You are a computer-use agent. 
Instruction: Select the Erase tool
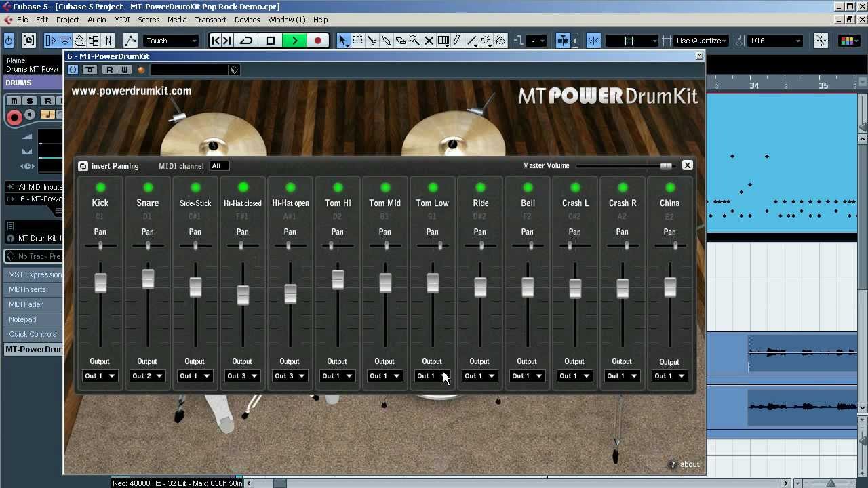[x=400, y=41]
